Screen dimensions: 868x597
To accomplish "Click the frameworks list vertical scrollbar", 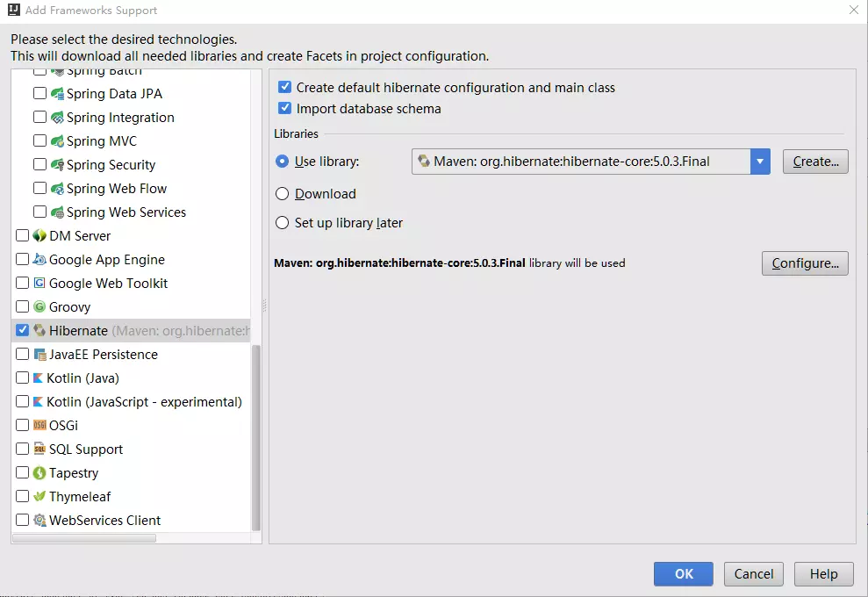I will point(256,437).
